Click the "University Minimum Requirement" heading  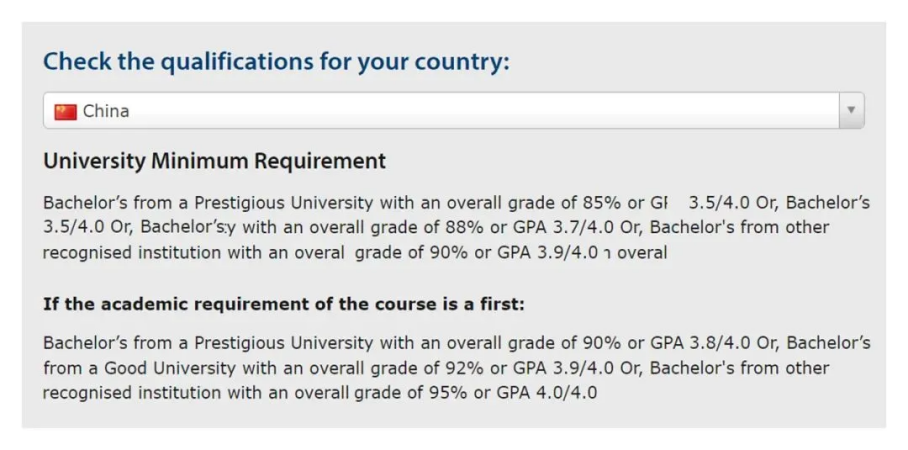coord(214,160)
